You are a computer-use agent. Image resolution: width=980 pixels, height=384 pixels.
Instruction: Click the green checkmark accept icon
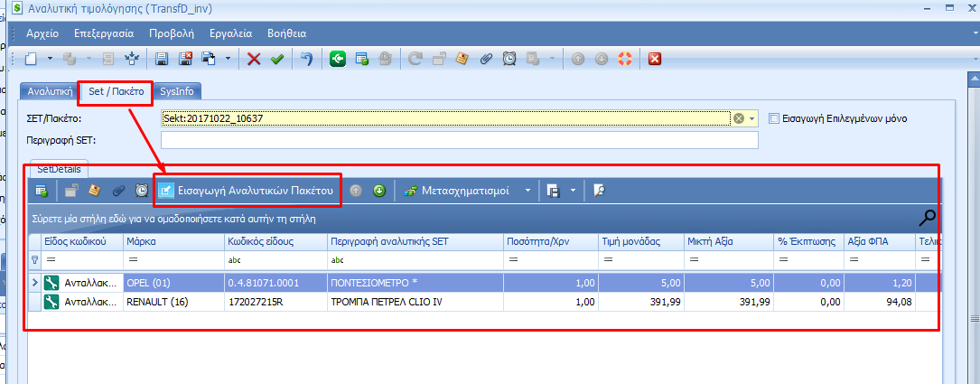point(277,59)
